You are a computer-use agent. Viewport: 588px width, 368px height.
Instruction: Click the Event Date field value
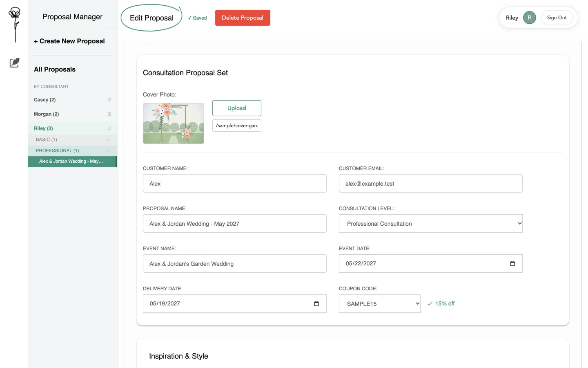361,264
